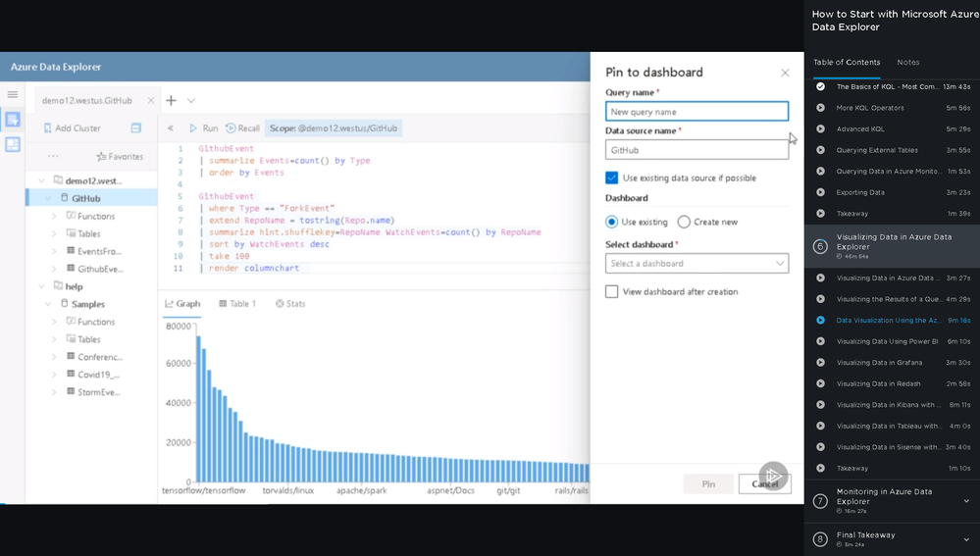Play the Querying External Tables lesson

coord(821,150)
